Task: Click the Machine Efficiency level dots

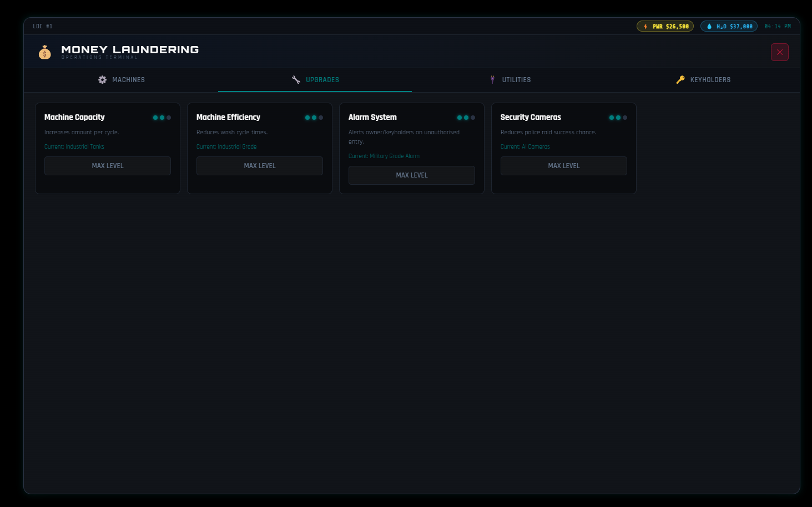Action: pyautogui.click(x=314, y=118)
